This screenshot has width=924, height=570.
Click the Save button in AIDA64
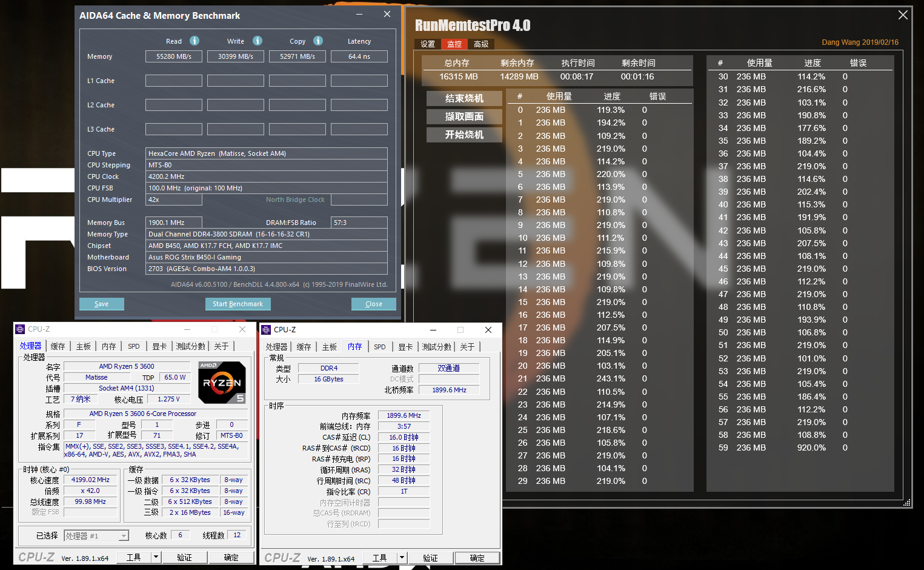[101, 304]
